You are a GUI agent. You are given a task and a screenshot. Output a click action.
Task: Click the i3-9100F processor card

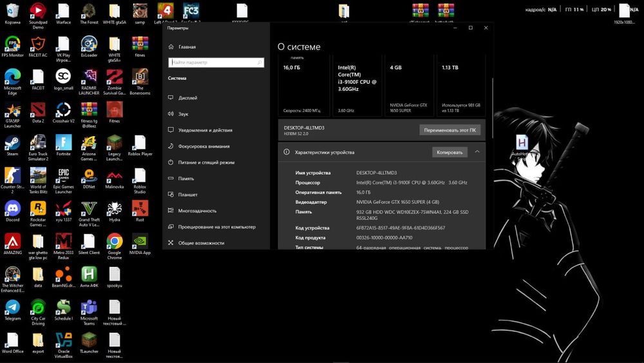(357, 86)
